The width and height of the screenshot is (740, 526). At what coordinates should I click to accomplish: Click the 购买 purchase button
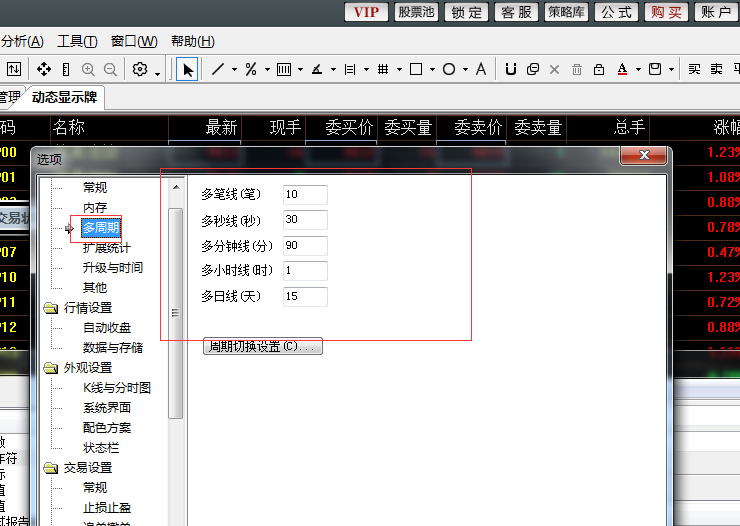666,12
